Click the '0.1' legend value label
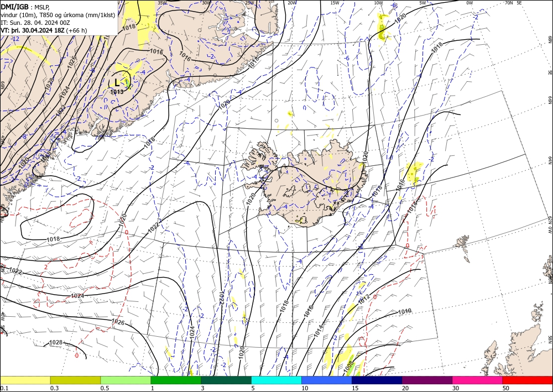 click(3, 388)
